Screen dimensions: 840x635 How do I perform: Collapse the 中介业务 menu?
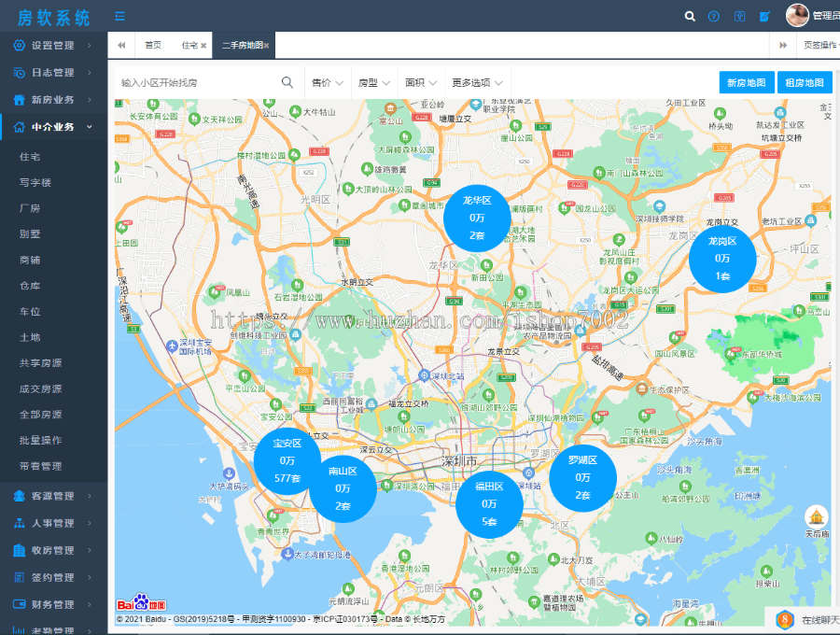(53, 127)
